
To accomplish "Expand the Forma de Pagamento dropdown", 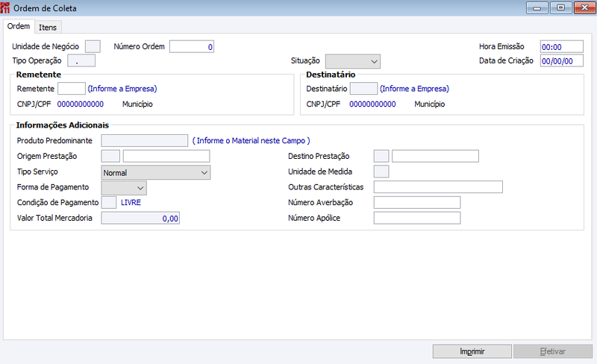I will tap(124, 188).
